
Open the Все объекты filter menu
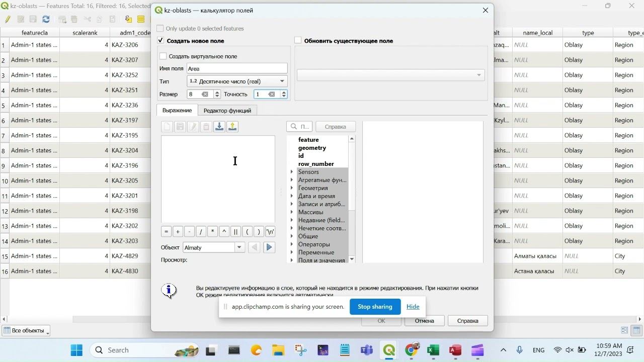(26, 331)
